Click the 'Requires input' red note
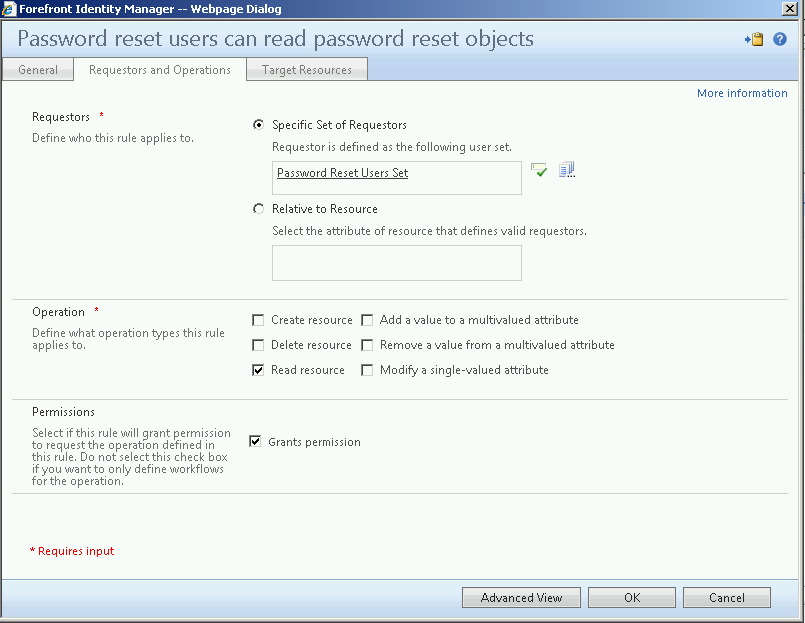805x623 pixels. [x=72, y=551]
